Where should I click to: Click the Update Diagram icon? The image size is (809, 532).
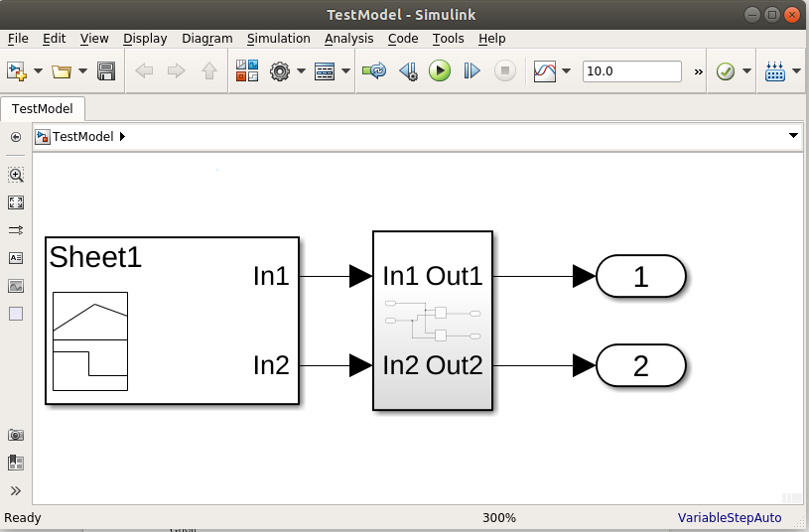[x=374, y=71]
